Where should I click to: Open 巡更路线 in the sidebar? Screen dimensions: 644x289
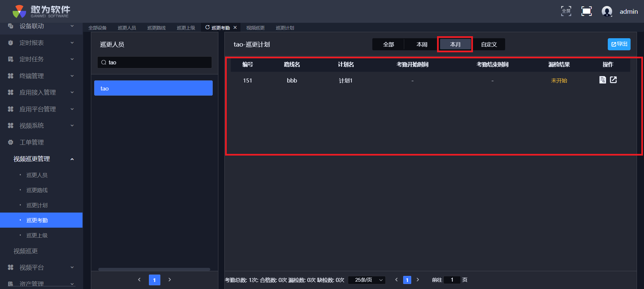[x=37, y=190]
